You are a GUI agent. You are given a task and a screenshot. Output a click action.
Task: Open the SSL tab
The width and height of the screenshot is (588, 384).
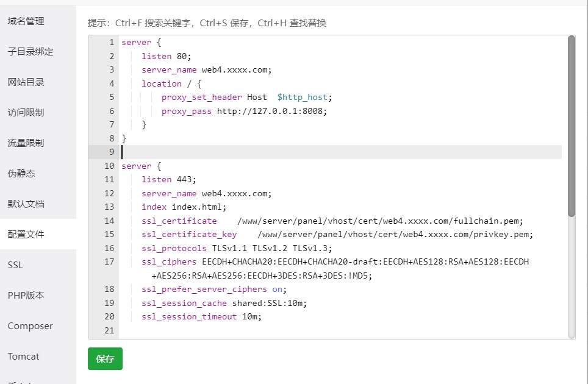pos(15,265)
